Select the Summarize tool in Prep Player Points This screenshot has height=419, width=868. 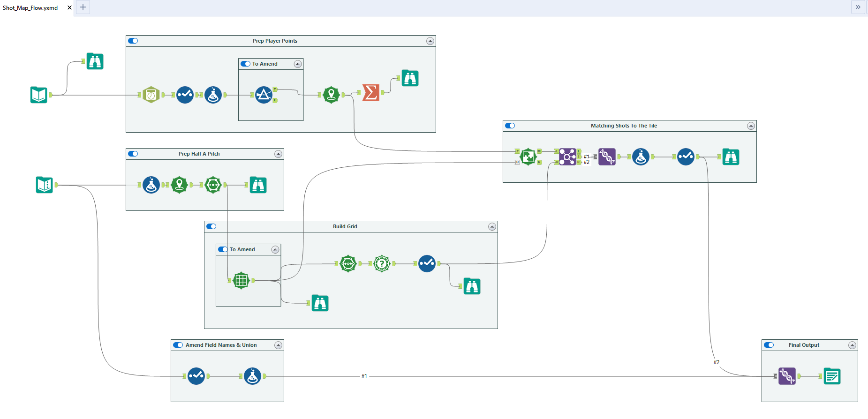(370, 92)
